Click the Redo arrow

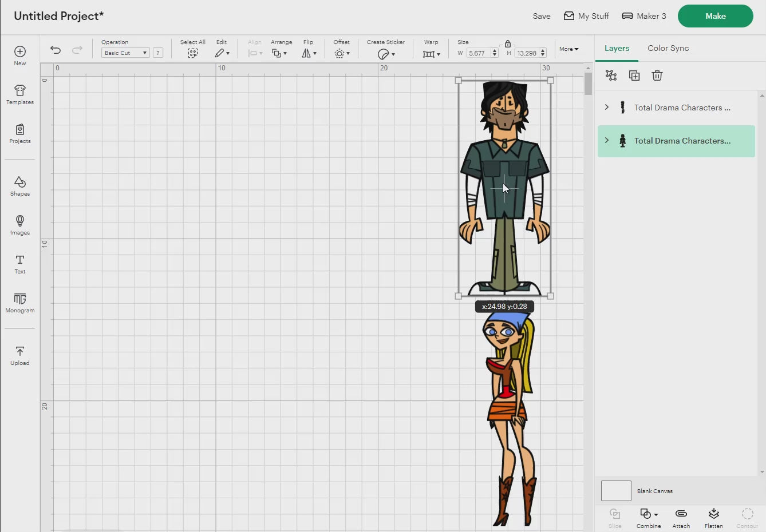pyautogui.click(x=77, y=50)
